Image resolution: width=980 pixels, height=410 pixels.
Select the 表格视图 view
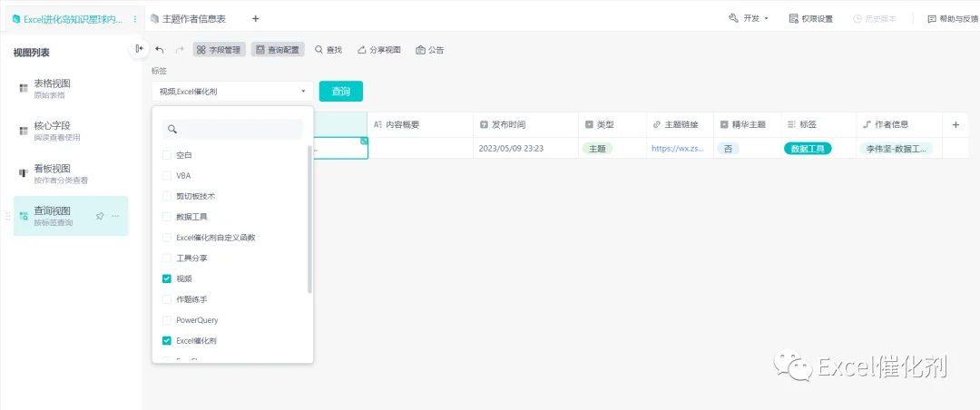tap(71, 89)
